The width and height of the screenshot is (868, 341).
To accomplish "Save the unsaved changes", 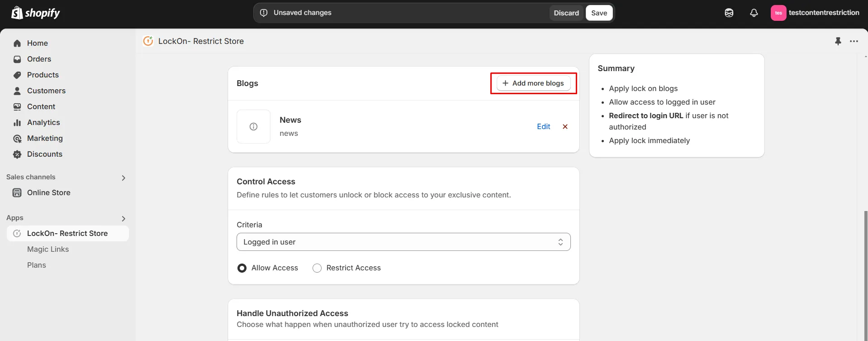I will coord(599,13).
